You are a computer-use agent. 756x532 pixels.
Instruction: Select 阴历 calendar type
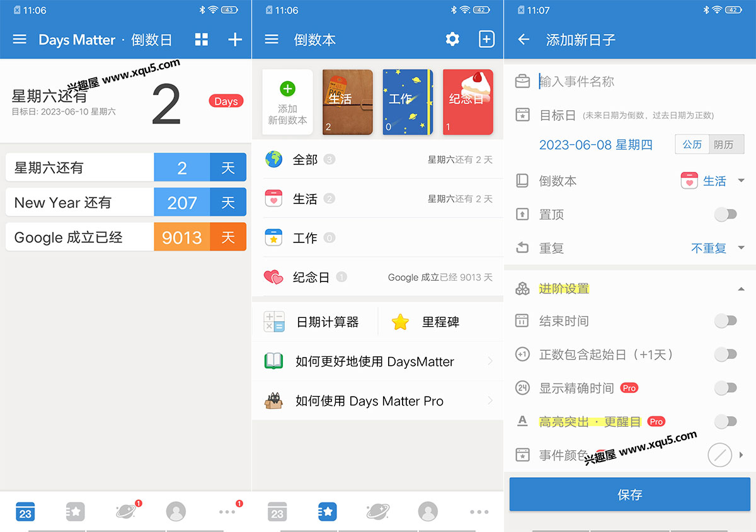pyautogui.click(x=726, y=144)
